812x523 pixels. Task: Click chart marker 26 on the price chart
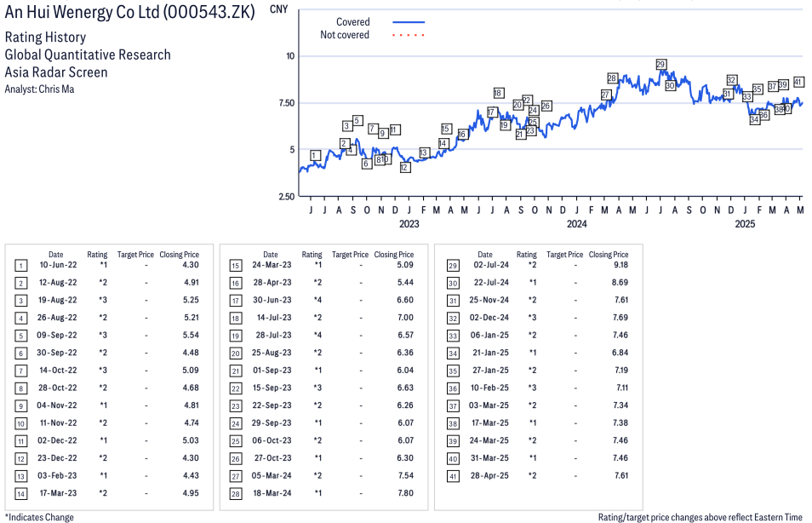tap(546, 106)
